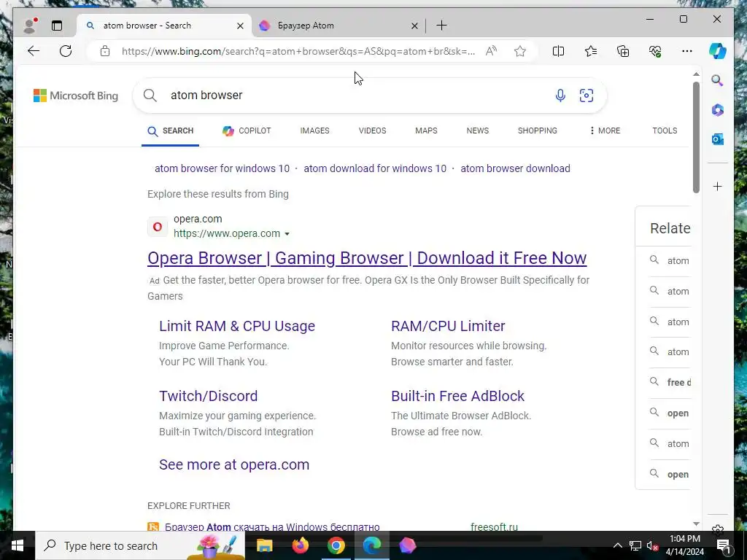
Task: Open the Built-in Free AdBlock link
Action: coord(457,396)
